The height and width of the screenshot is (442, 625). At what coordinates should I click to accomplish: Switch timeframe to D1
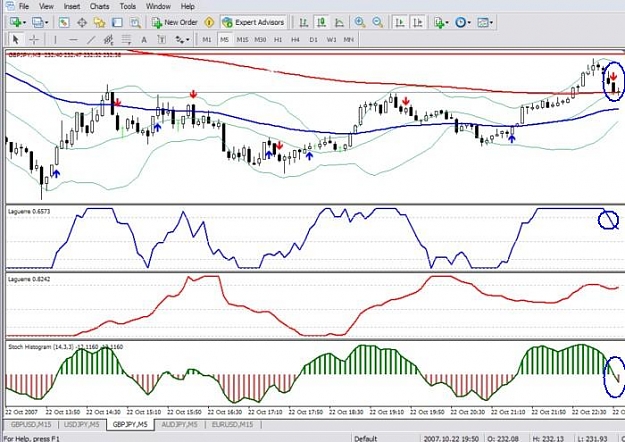click(x=313, y=39)
